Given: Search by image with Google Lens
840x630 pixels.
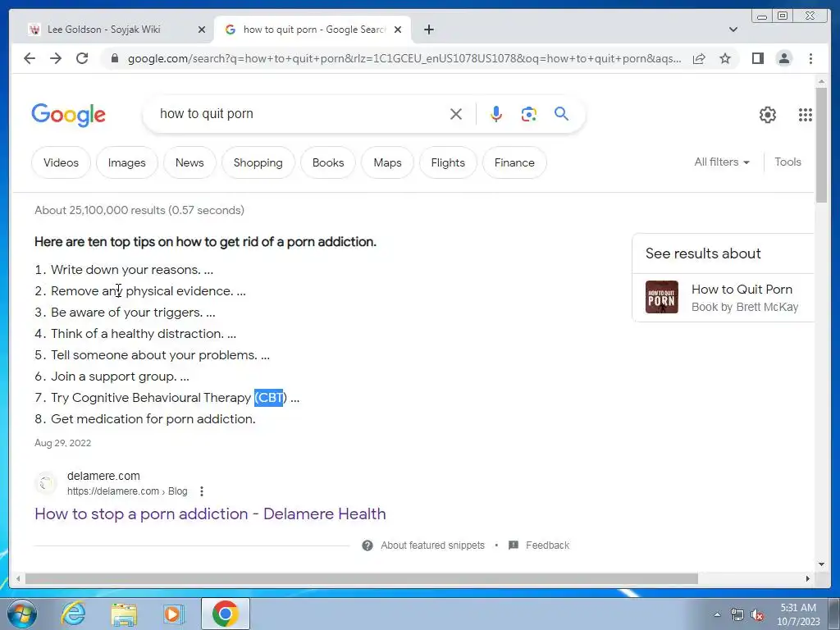Looking at the screenshot, I should pyautogui.click(x=529, y=114).
